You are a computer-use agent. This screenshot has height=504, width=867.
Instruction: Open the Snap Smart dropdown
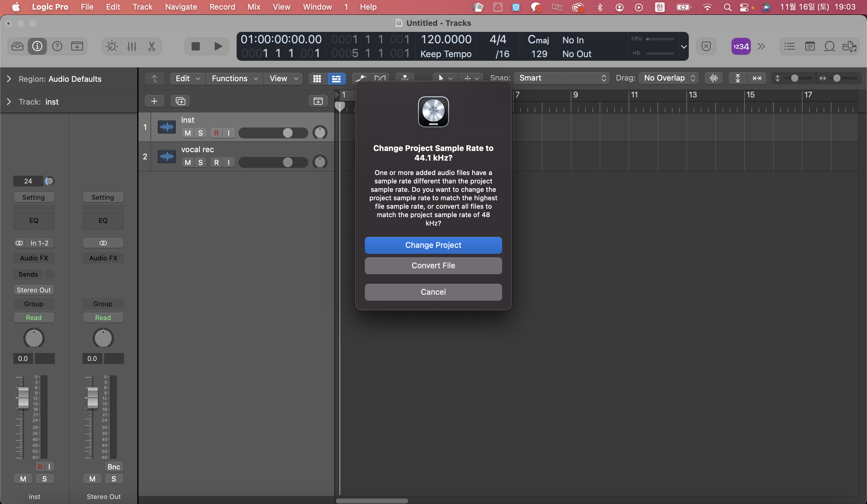[x=561, y=78]
